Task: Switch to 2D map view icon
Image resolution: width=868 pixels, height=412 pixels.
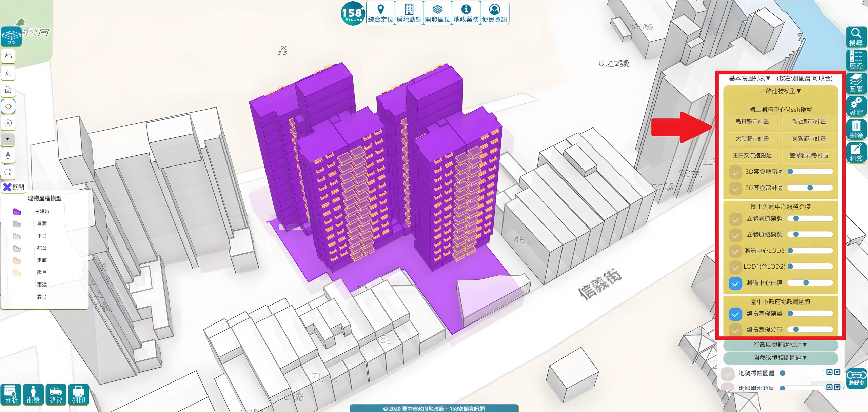Action: click(x=11, y=37)
